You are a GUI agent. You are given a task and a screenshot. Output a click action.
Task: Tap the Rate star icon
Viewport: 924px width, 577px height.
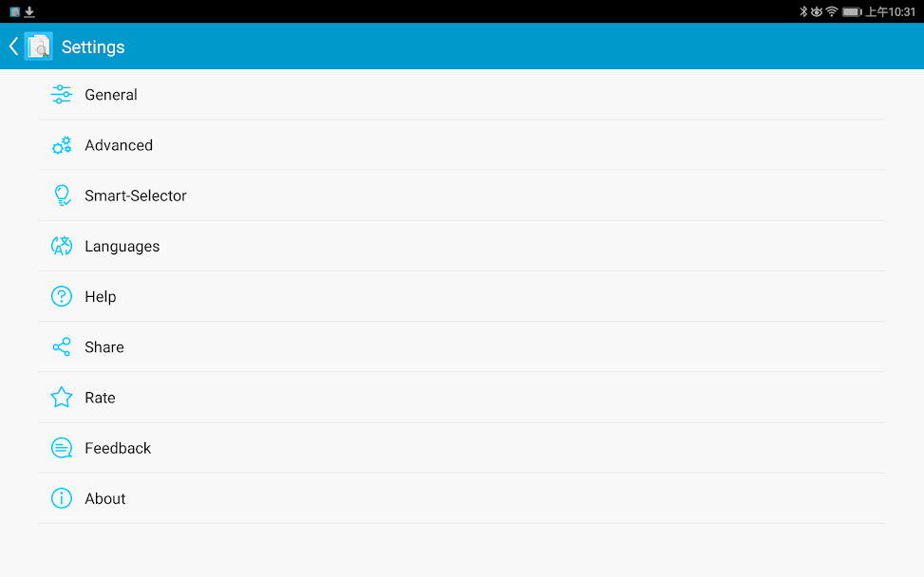[x=62, y=398]
